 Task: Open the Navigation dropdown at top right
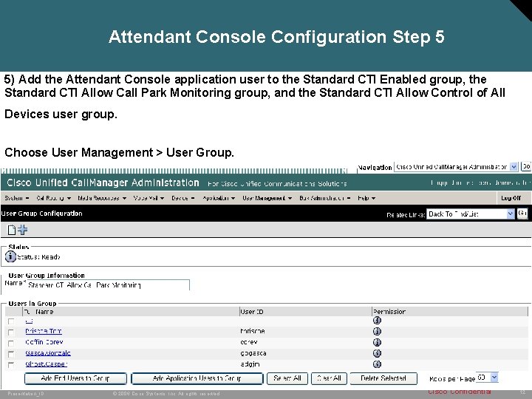tap(456, 166)
